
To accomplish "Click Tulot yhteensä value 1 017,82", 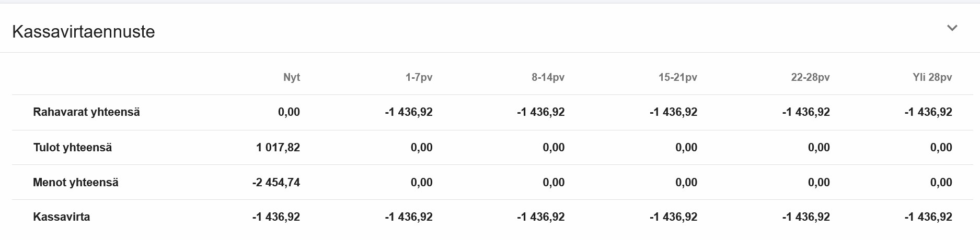I will (278, 148).
